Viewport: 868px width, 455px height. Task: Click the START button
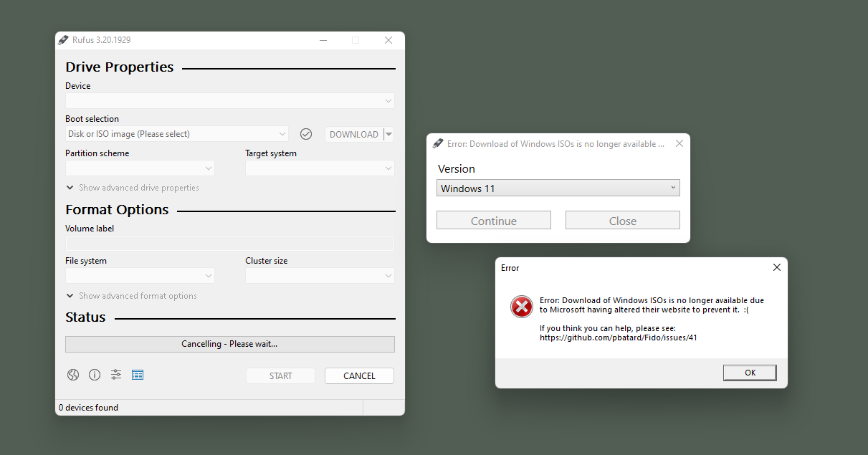pyautogui.click(x=280, y=375)
